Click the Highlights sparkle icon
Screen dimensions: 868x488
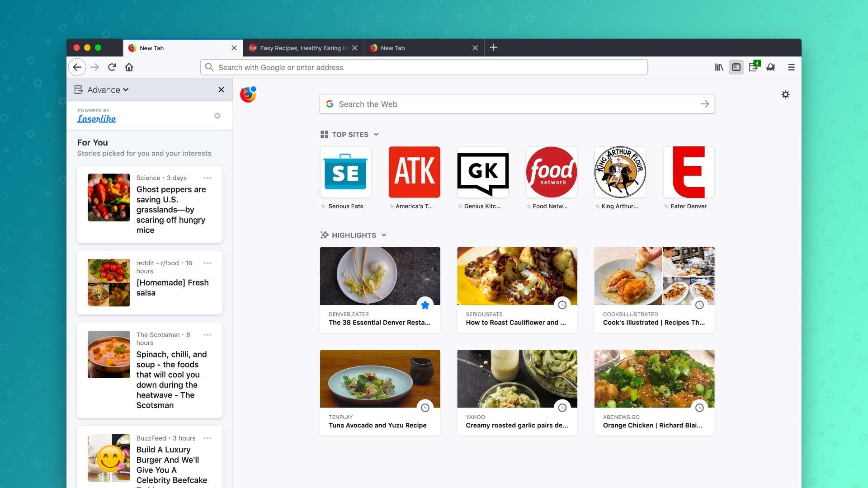[324, 235]
